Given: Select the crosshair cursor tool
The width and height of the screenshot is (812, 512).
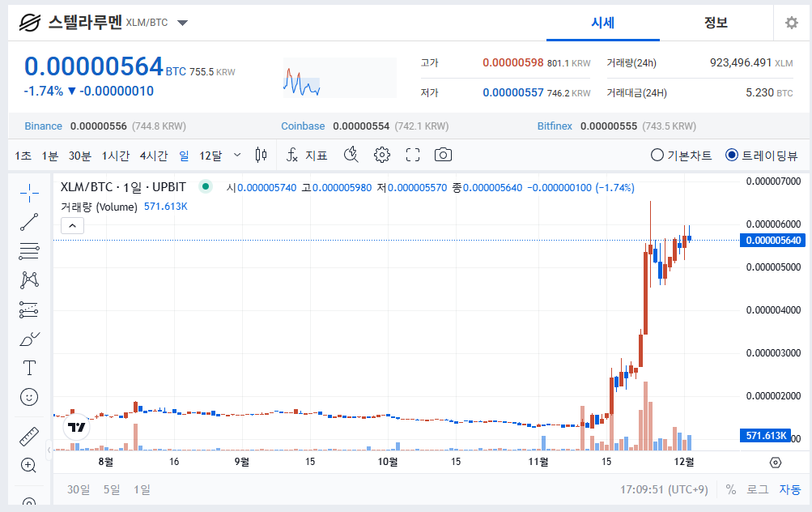Looking at the screenshot, I should coord(29,193).
